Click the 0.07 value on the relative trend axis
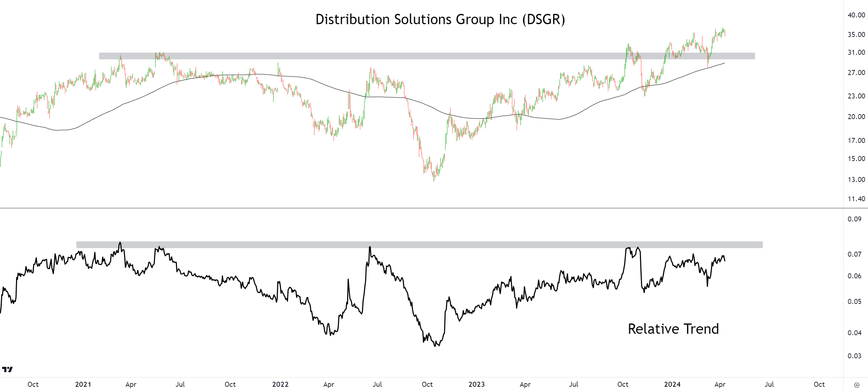This screenshot has height=391, width=868. click(854, 254)
